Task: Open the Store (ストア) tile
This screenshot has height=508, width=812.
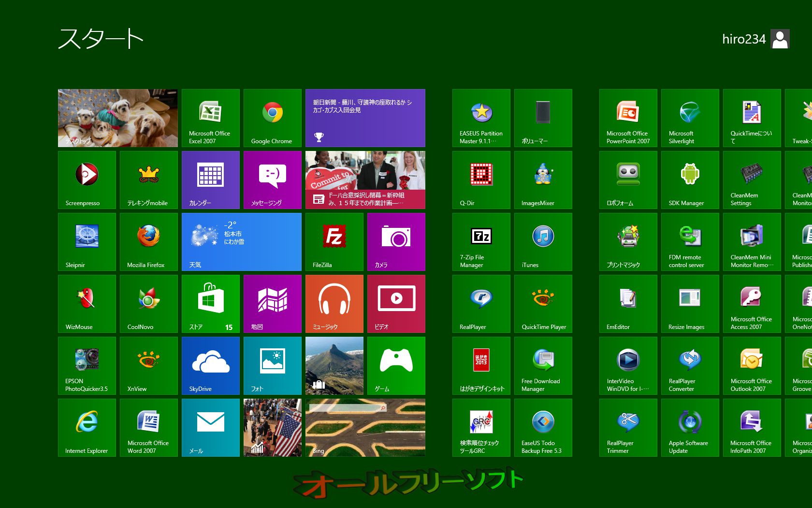Action: tap(211, 304)
